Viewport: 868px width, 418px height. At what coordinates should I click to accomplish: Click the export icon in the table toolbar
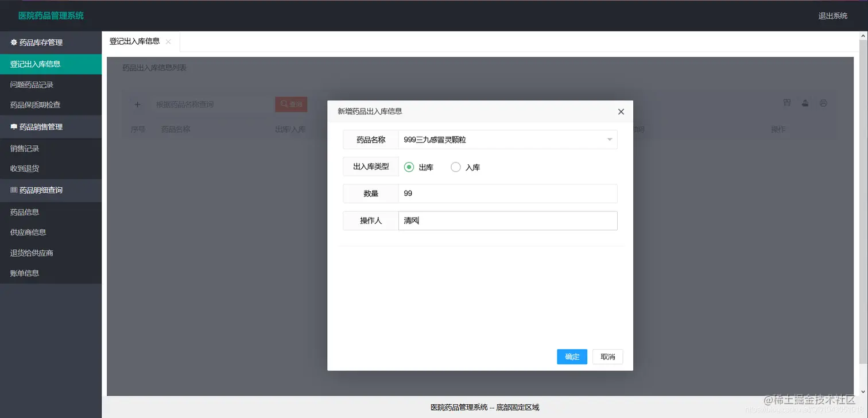click(805, 103)
